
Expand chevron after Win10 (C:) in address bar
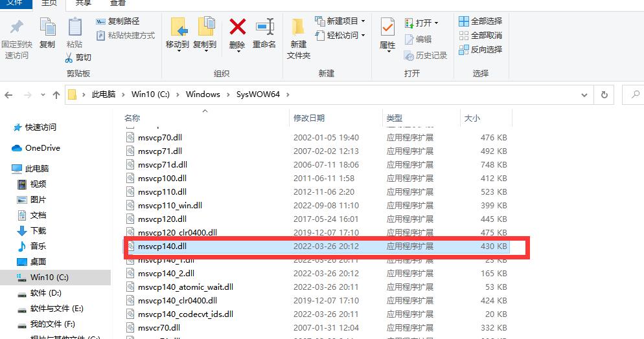click(x=178, y=94)
